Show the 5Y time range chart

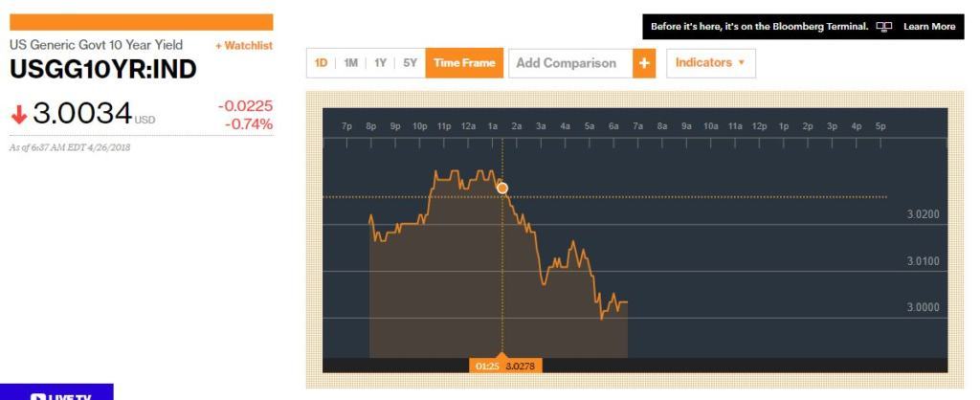point(410,63)
